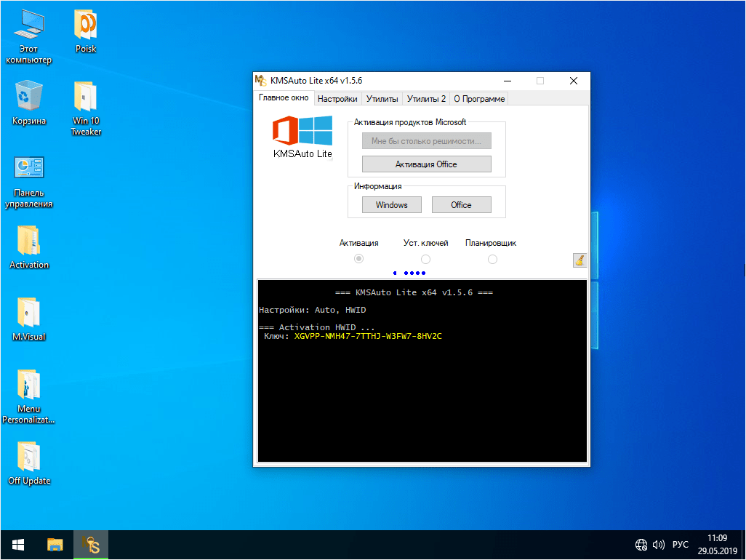Image resolution: width=746 pixels, height=560 pixels.
Task: Select the Activation folder icon
Action: click(x=29, y=247)
